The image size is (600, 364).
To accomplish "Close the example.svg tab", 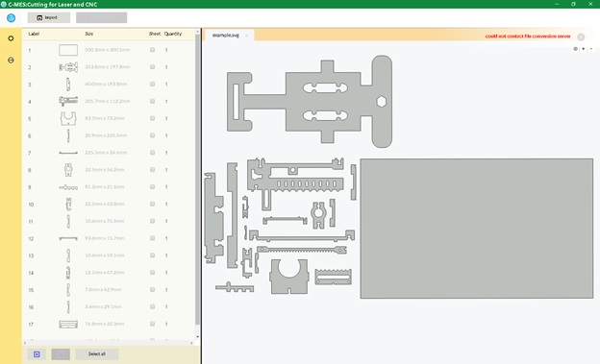I will click(246, 36).
